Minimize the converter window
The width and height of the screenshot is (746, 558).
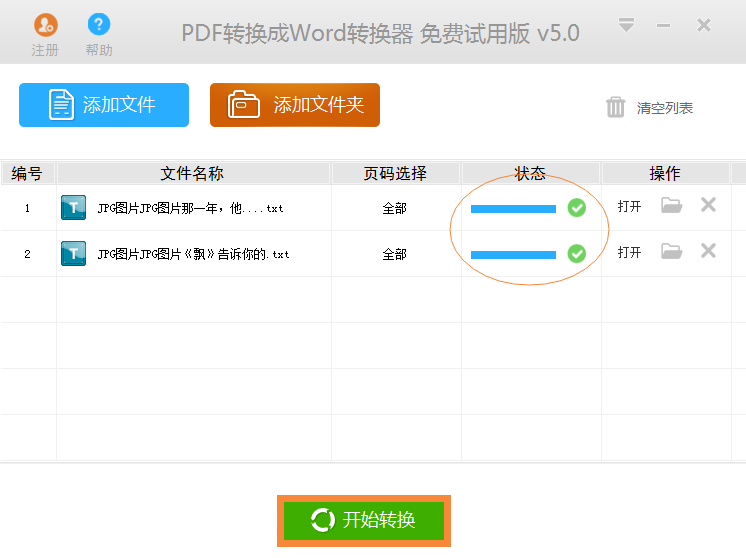663,25
